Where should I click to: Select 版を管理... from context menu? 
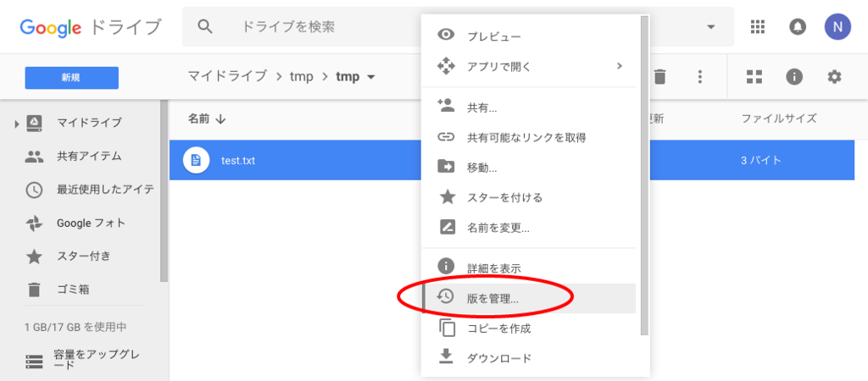(529, 299)
